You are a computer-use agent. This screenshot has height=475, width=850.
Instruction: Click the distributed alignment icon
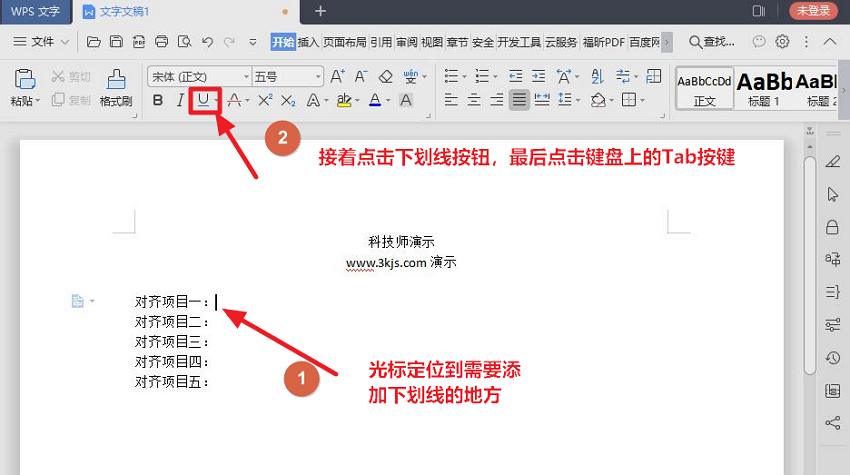[542, 100]
